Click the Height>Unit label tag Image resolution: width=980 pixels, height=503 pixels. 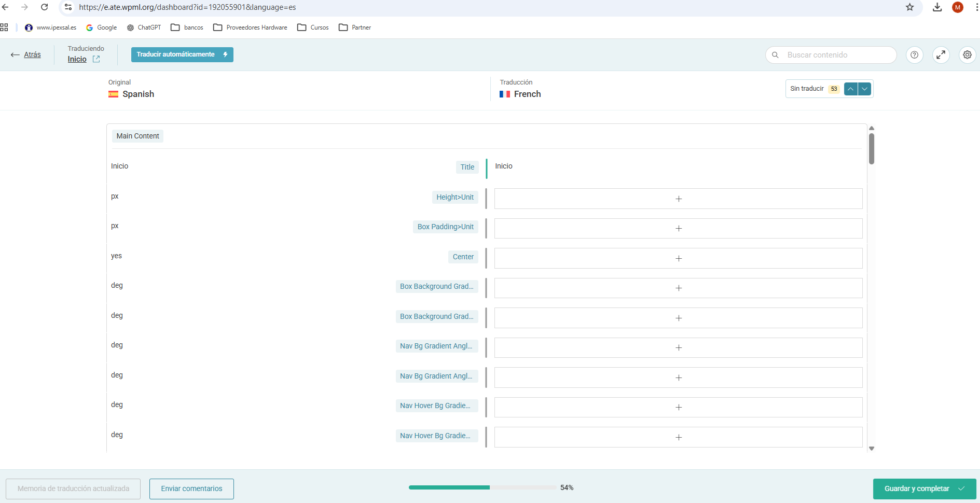[x=455, y=197]
